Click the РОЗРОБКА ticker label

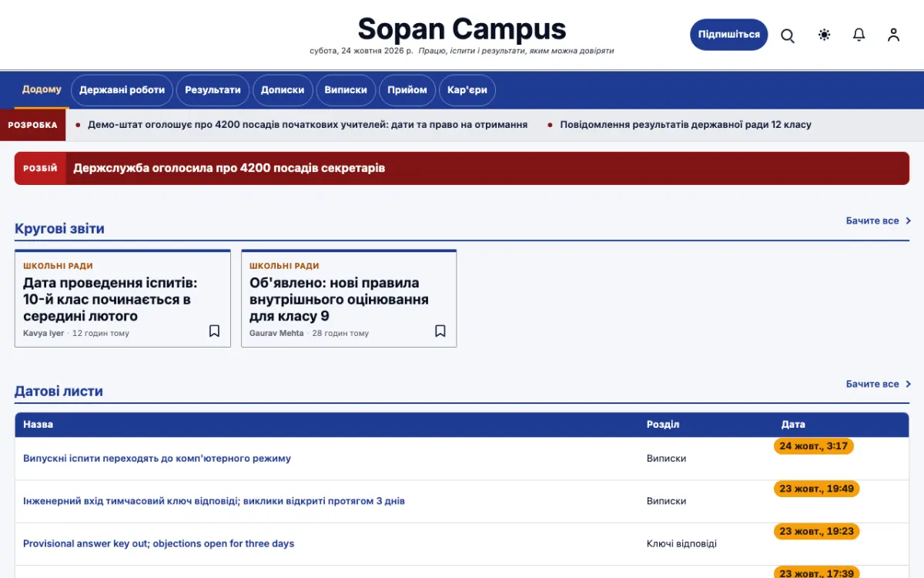(32, 125)
